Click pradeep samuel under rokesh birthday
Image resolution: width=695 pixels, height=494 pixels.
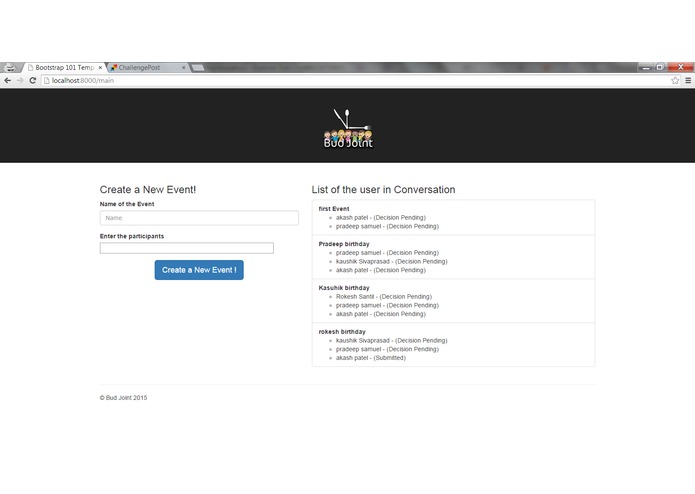[387, 349]
